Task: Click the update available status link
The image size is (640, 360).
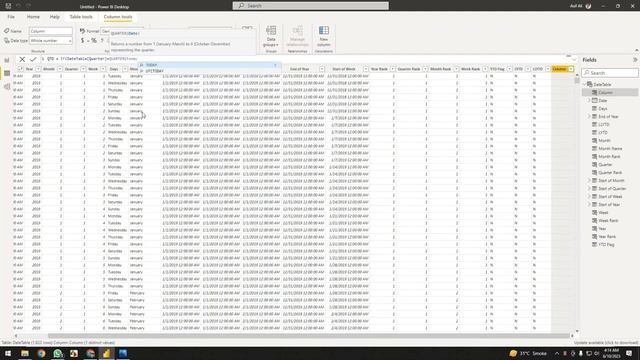Action: point(606,343)
